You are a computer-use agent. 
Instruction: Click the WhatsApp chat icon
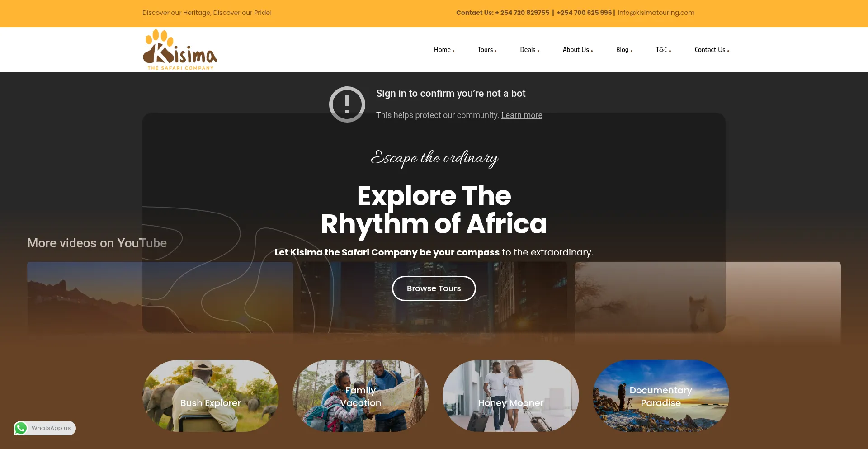pyautogui.click(x=21, y=428)
